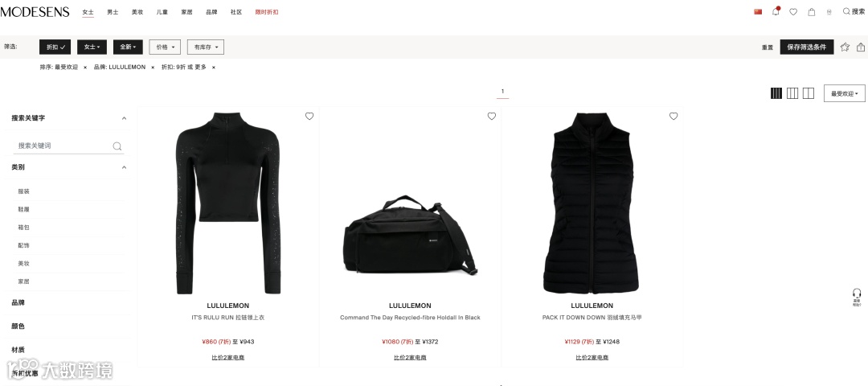Click the search magnifier in header
This screenshot has height=386, width=868.
click(x=846, y=11)
